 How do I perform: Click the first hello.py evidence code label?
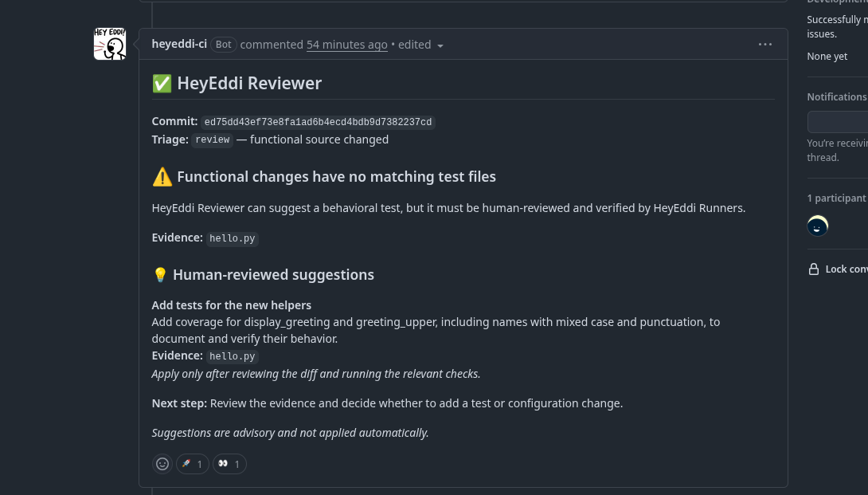233,238
